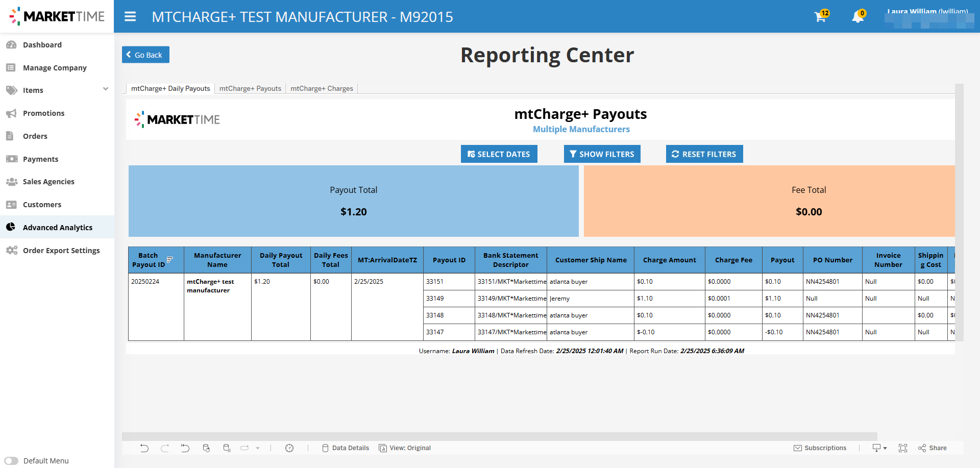Click charge amount cell $1.10

point(670,299)
